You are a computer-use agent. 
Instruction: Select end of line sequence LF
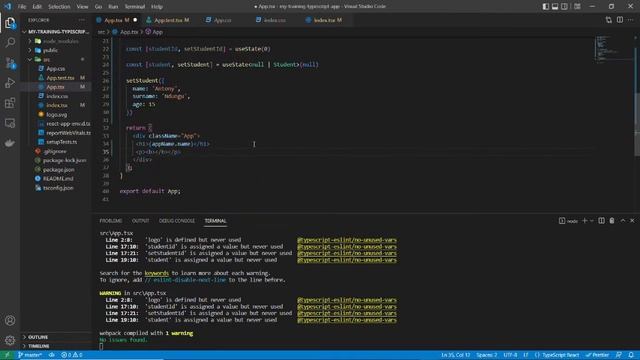(526, 355)
